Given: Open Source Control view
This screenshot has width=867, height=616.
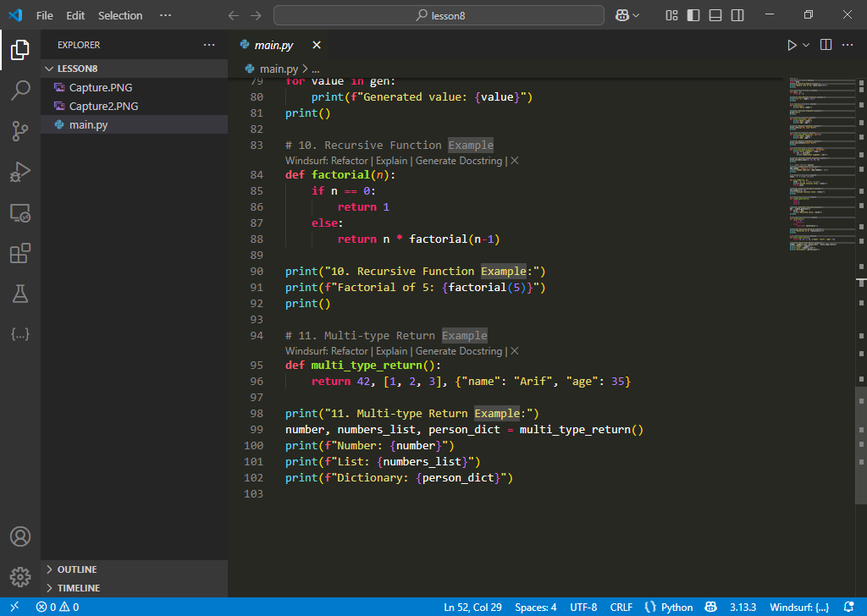Looking at the screenshot, I should pyautogui.click(x=20, y=131).
